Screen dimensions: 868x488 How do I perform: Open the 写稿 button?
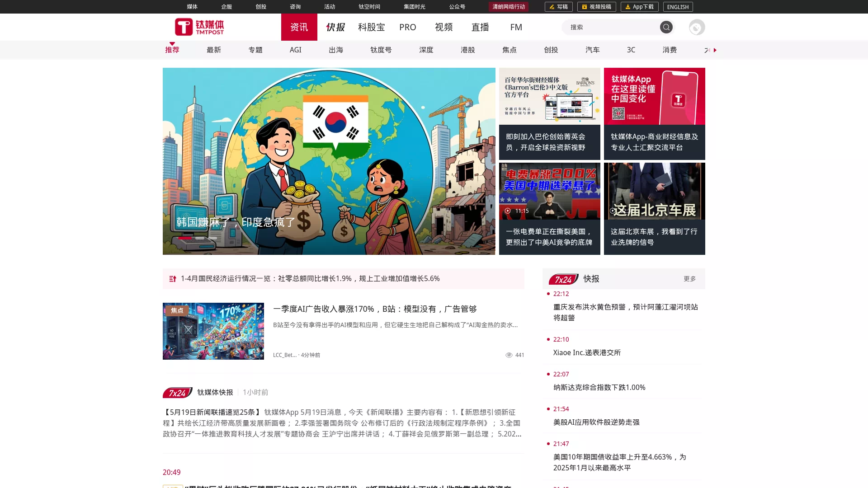click(559, 7)
